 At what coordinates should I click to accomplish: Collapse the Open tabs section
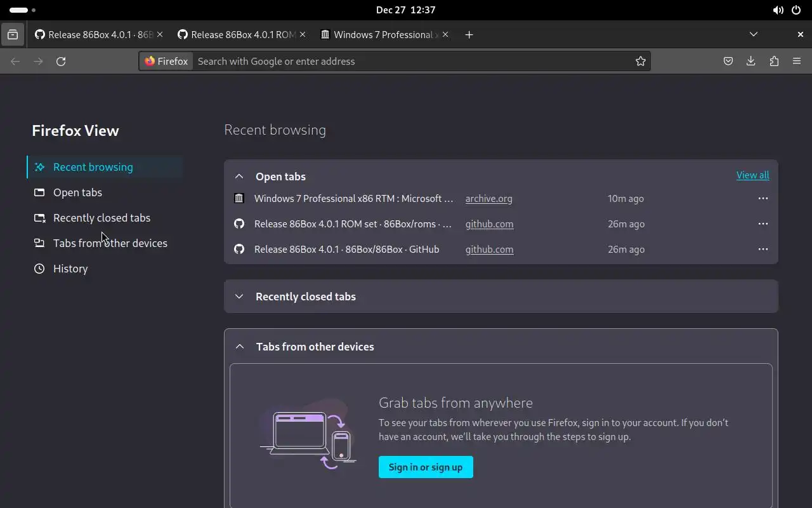tap(239, 177)
